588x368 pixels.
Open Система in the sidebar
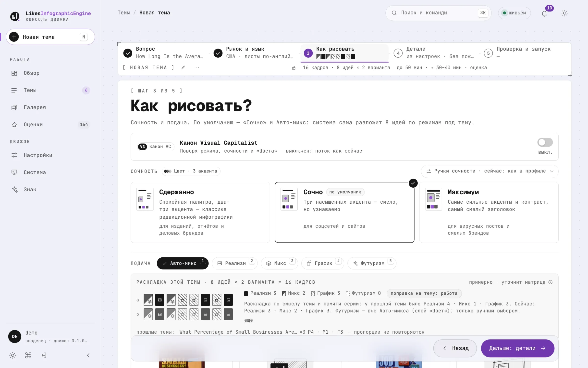[x=50, y=172]
